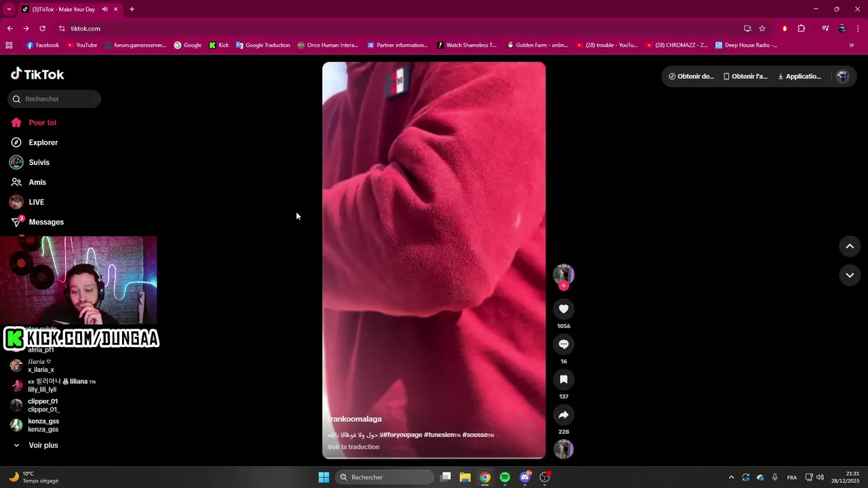Image resolution: width=868 pixels, height=488 pixels.
Task: Open the #foryoupage hashtag
Action: click(402, 434)
